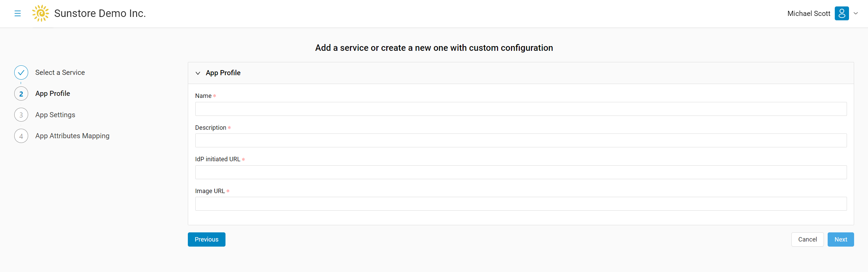
Task: Open App Settings step label
Action: coord(55,115)
